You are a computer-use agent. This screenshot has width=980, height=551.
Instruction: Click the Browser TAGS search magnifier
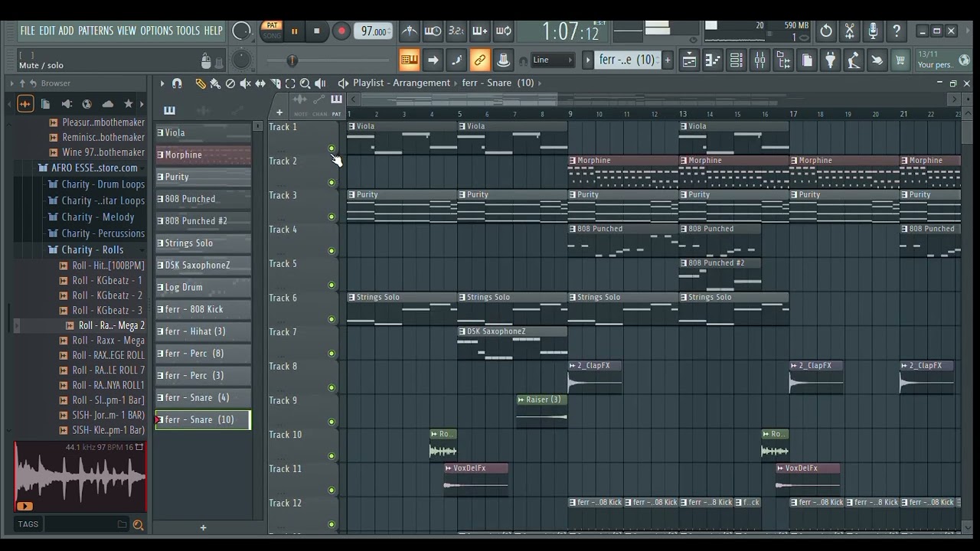138,524
